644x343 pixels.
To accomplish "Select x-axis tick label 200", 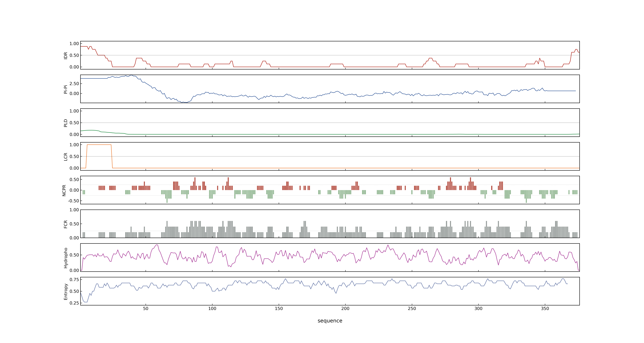I will click(x=345, y=309).
